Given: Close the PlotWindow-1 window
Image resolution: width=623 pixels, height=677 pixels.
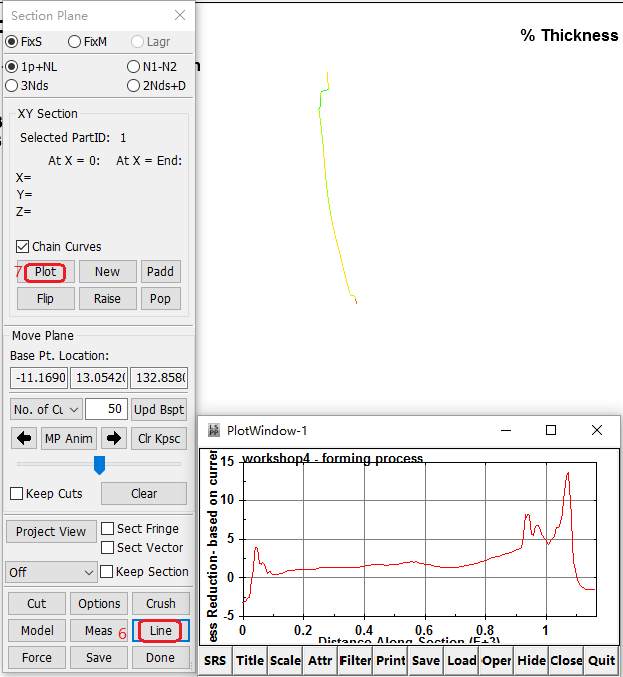Looking at the screenshot, I should click(x=597, y=430).
